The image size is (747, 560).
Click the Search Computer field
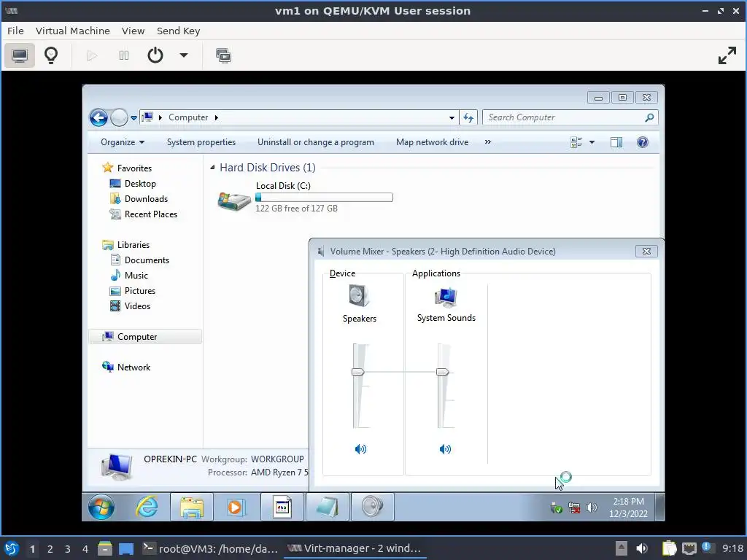[x=570, y=117]
